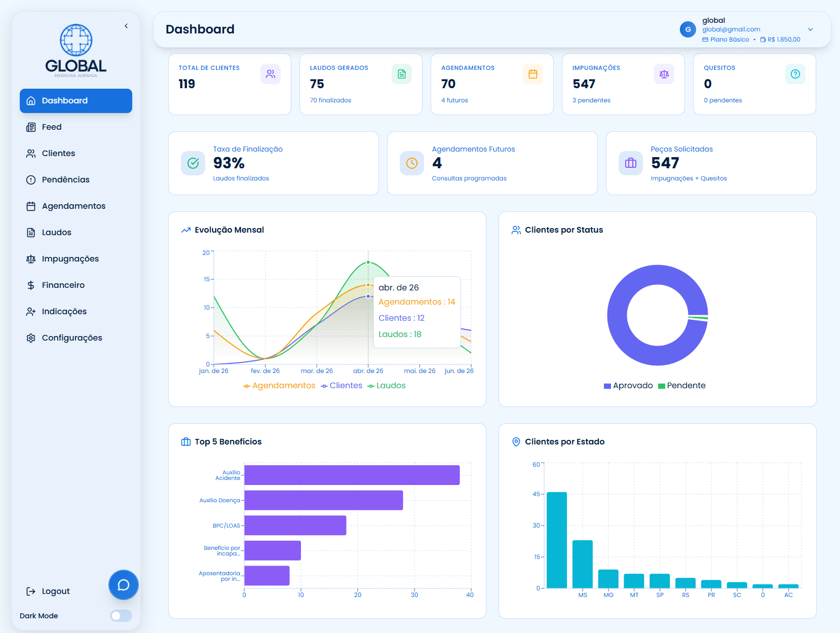
Task: Select the Aprovado legend color swatch
Action: click(607, 386)
